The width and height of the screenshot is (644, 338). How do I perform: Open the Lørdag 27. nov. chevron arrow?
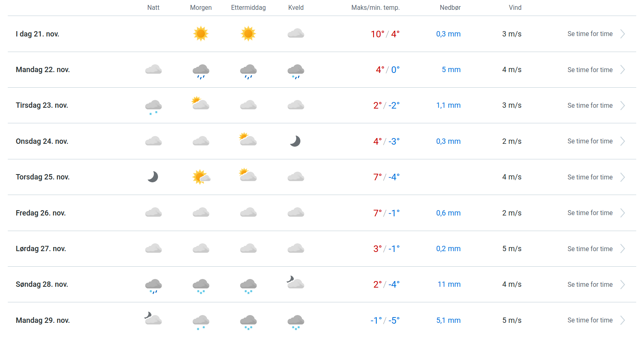click(622, 249)
